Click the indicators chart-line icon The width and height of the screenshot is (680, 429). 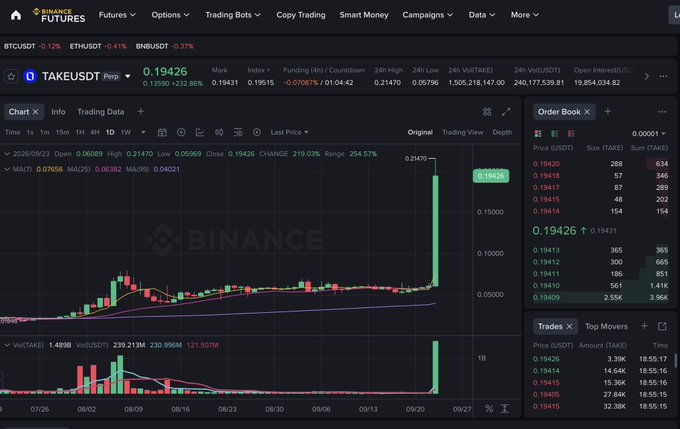tap(200, 132)
